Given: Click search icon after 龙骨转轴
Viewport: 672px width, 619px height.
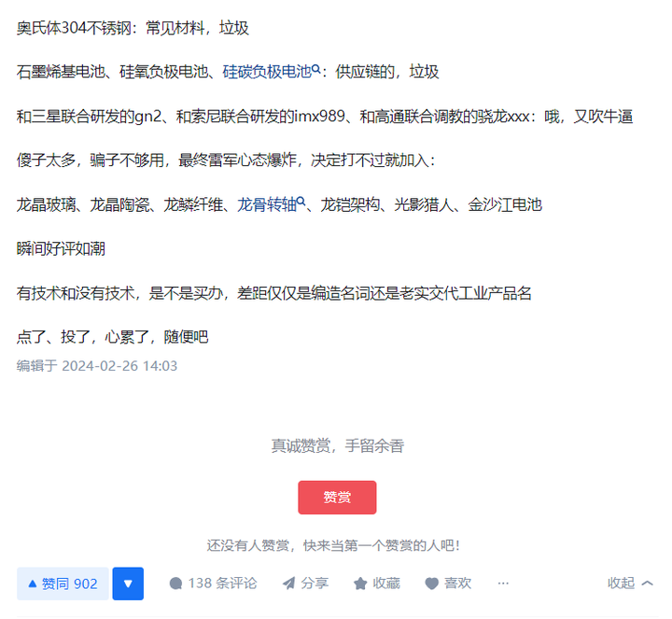Looking at the screenshot, I should [x=301, y=202].
